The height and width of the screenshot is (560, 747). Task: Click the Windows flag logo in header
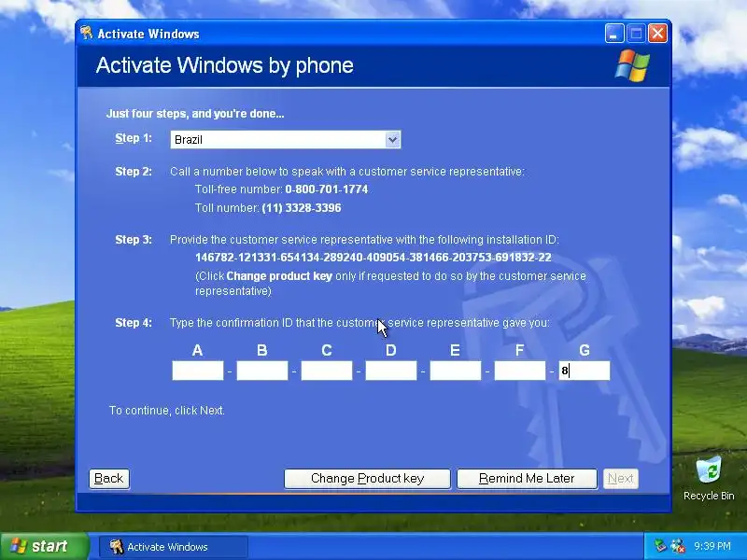[632, 65]
